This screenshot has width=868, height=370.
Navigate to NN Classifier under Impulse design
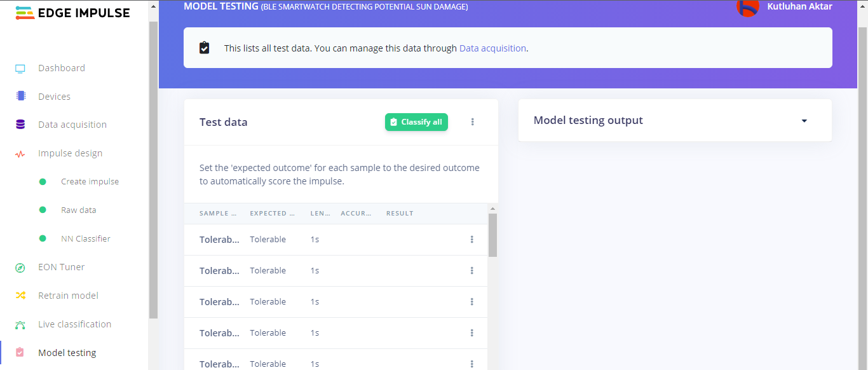(86, 238)
